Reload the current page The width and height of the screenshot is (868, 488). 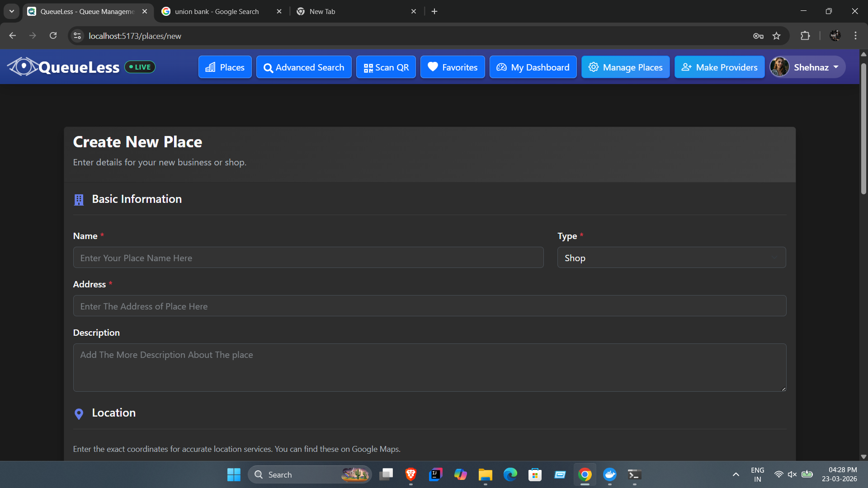[53, 36]
